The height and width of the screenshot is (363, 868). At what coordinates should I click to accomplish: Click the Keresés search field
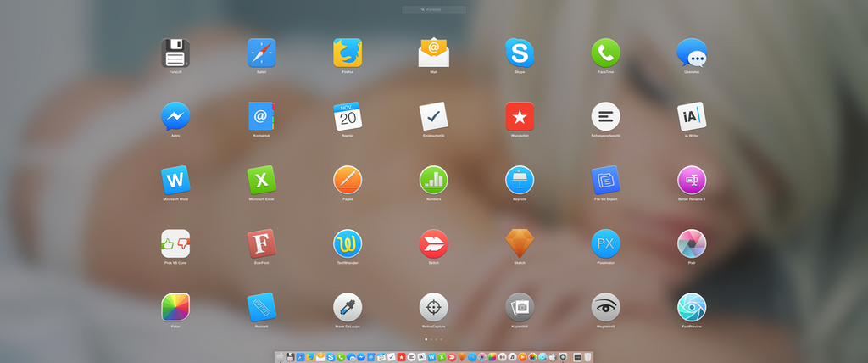434,9
